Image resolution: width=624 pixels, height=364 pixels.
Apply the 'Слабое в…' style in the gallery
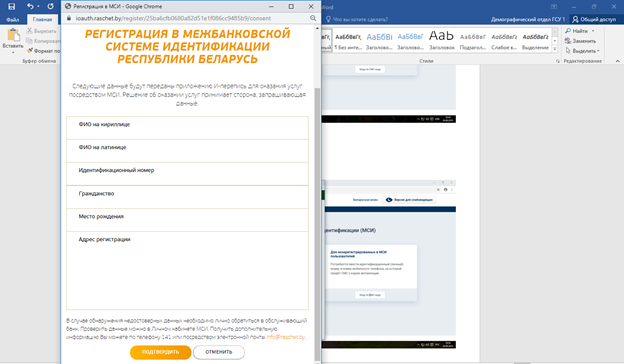click(x=504, y=41)
